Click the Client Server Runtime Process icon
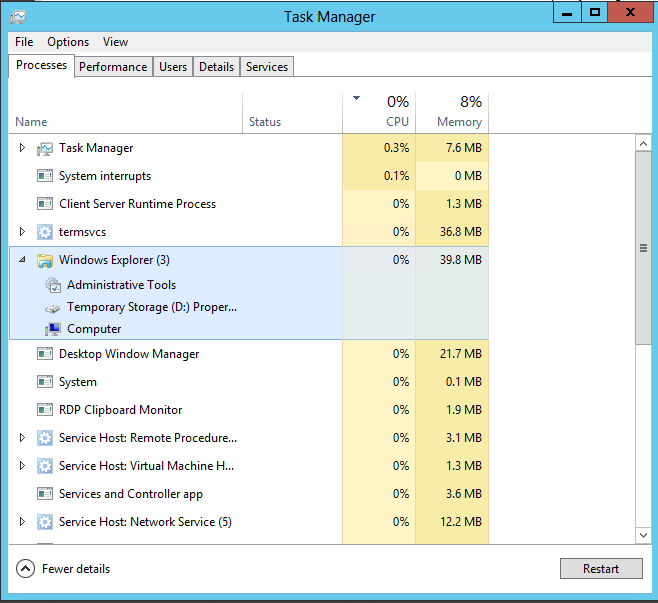The width and height of the screenshot is (658, 603). pos(44,204)
